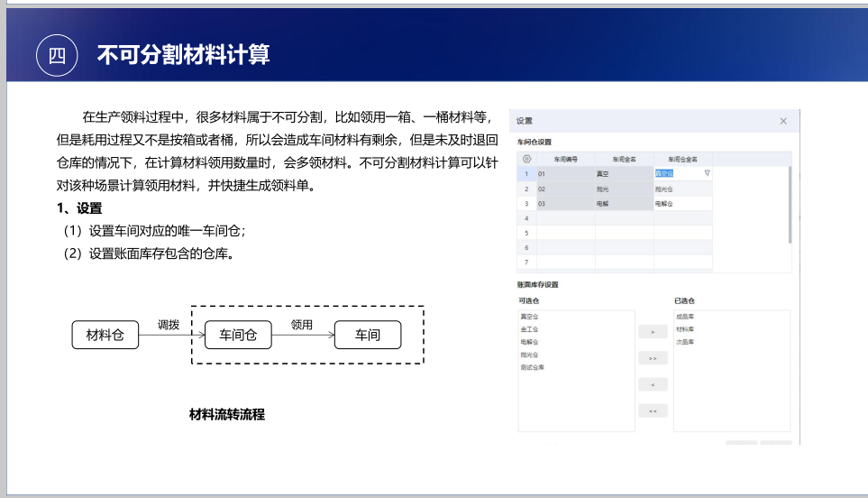Click the single right arrow move button
Viewport: 868px width, 498px height.
[x=653, y=333]
